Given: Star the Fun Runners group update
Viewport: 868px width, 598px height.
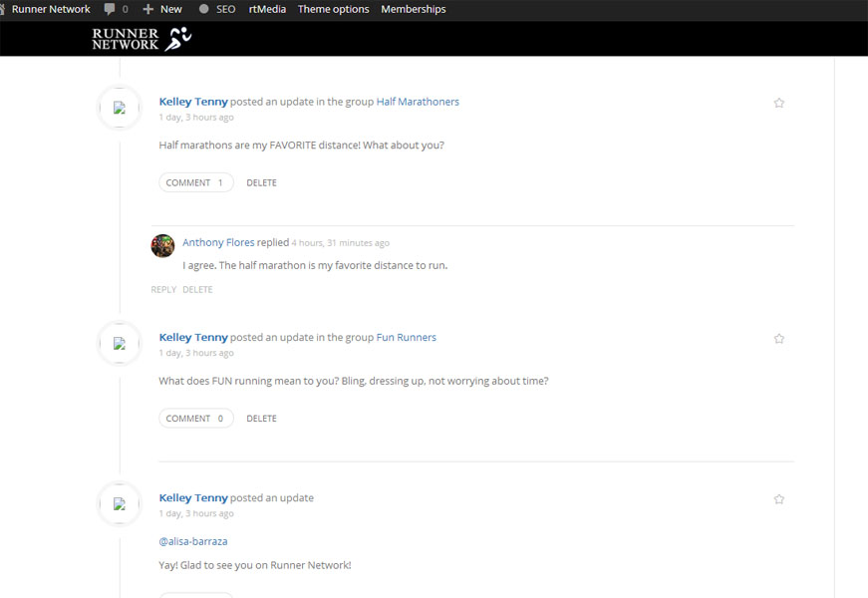Looking at the screenshot, I should [x=779, y=339].
